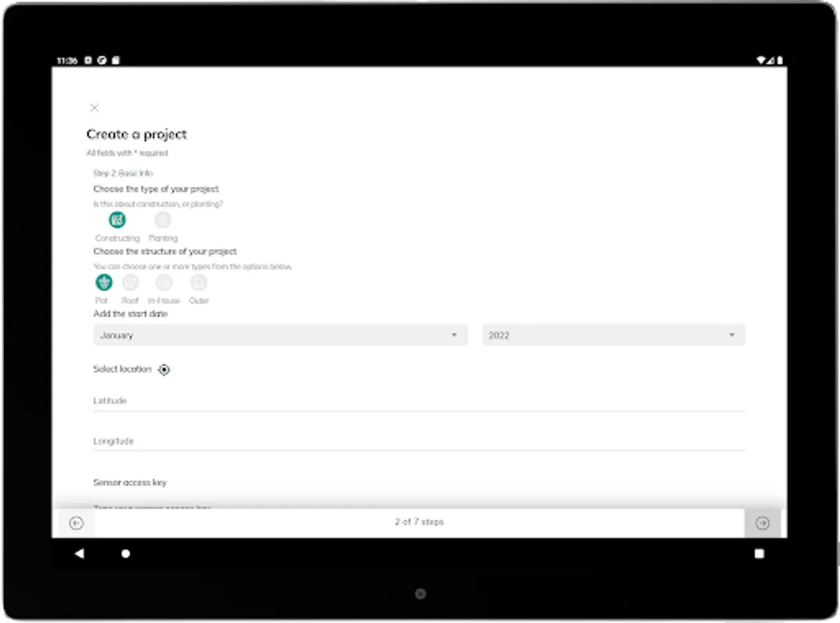Viewport: 840px width, 623px height.
Task: Focus the Latitude input field
Action: pyautogui.click(x=419, y=401)
